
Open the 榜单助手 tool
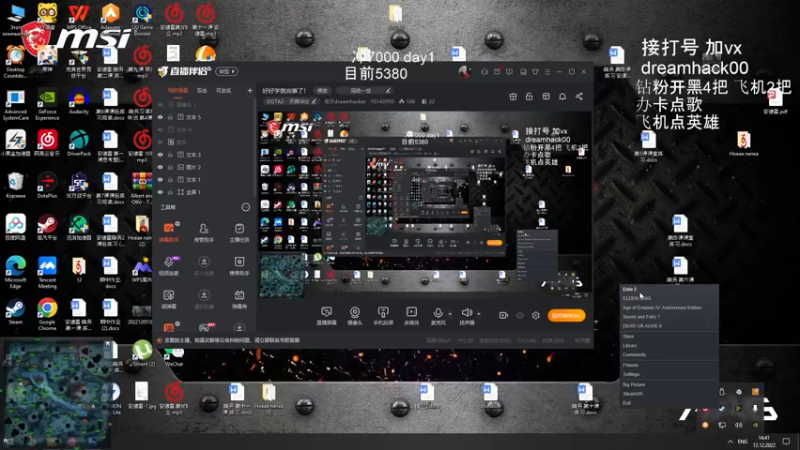(x=239, y=265)
